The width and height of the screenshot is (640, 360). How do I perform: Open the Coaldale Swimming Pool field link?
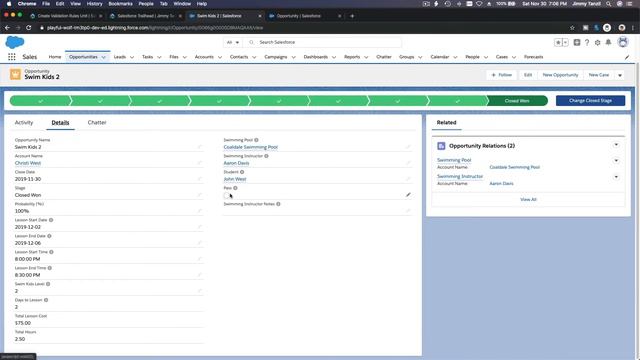[251, 147]
